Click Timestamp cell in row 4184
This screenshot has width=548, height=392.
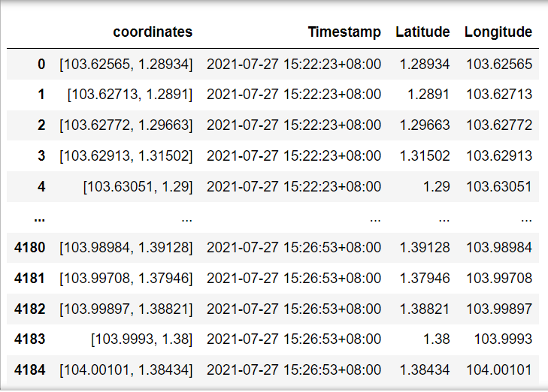coord(294,369)
